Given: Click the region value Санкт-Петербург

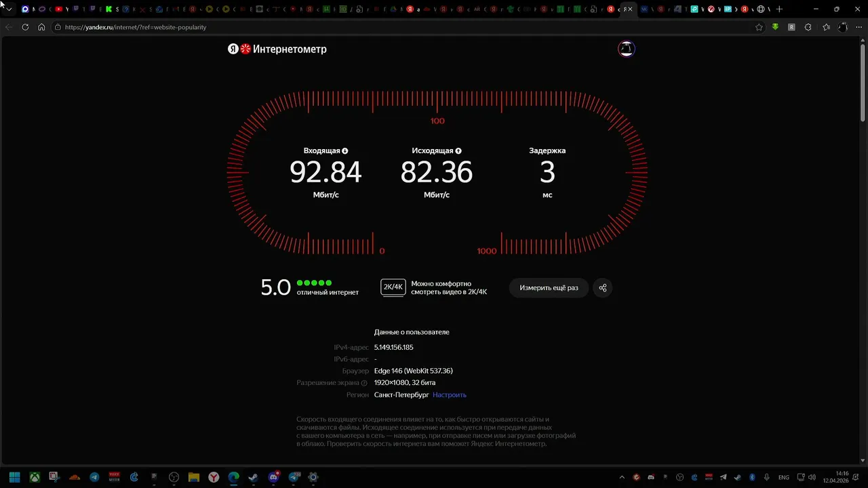Looking at the screenshot, I should [401, 394].
